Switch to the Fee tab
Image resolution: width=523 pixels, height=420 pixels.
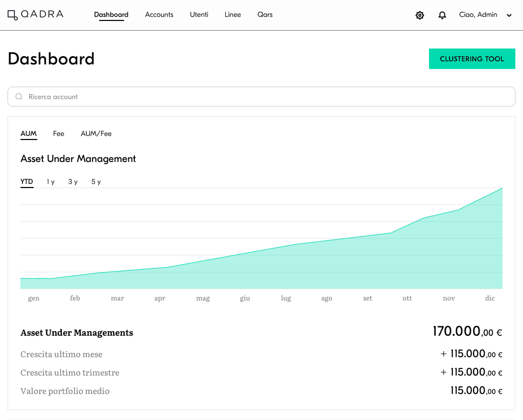tap(58, 134)
